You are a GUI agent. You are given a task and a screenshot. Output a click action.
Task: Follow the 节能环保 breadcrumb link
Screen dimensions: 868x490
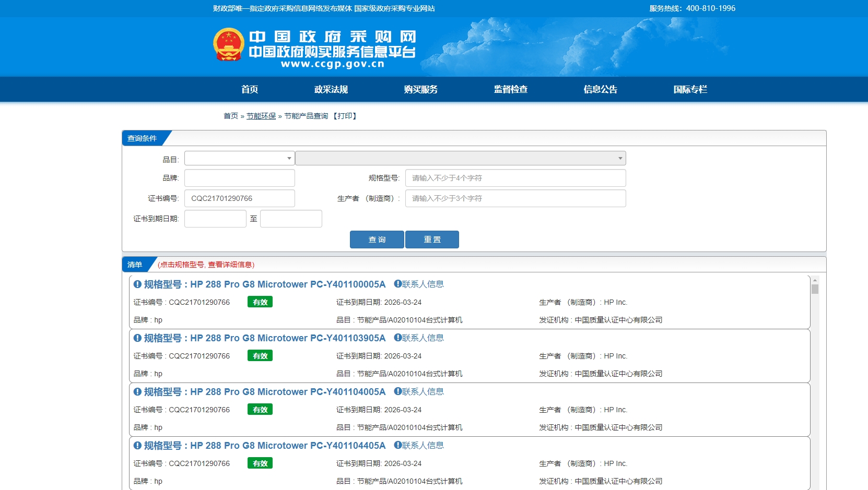pos(261,116)
